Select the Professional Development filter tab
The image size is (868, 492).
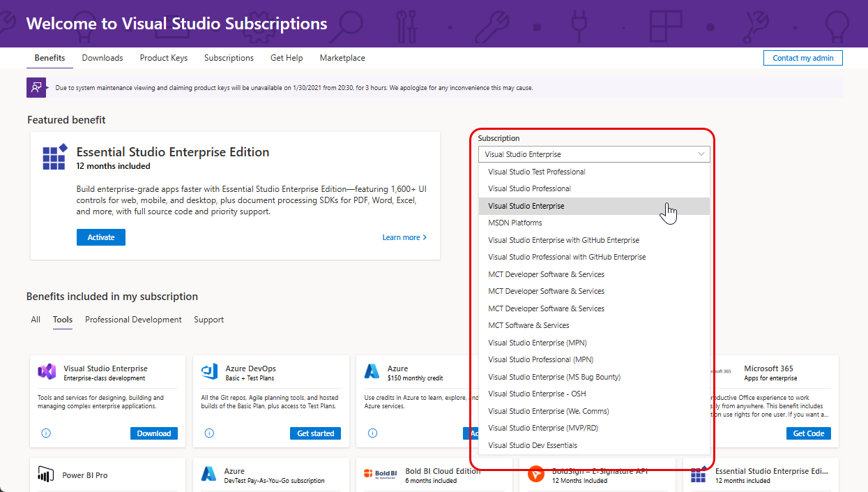tap(132, 319)
